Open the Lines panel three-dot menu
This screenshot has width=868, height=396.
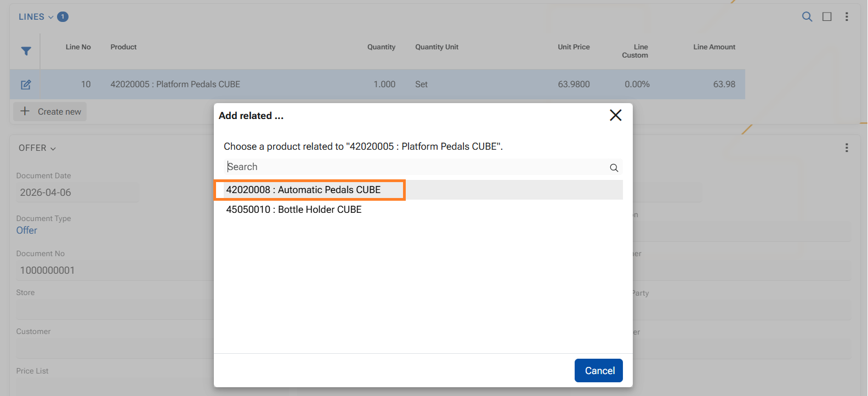847,16
